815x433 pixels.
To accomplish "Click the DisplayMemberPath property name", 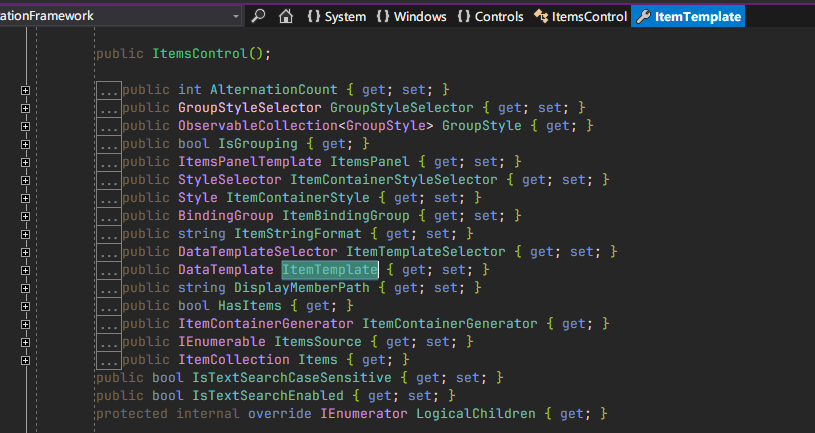I will click(x=302, y=287).
